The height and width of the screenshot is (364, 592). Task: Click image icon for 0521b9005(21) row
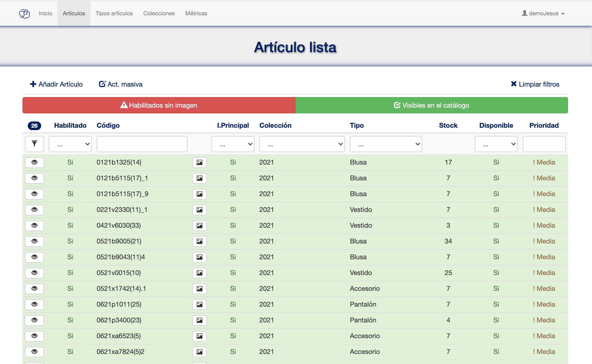point(199,241)
